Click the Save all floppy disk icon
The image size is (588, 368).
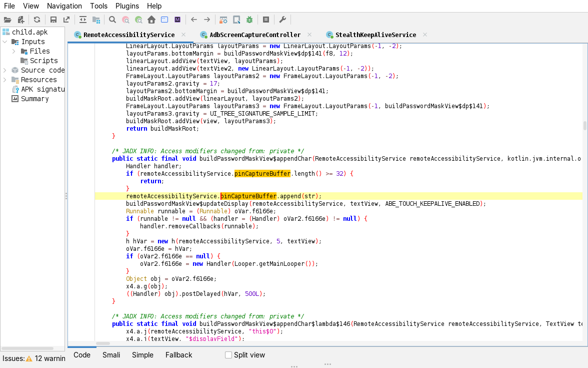point(53,20)
